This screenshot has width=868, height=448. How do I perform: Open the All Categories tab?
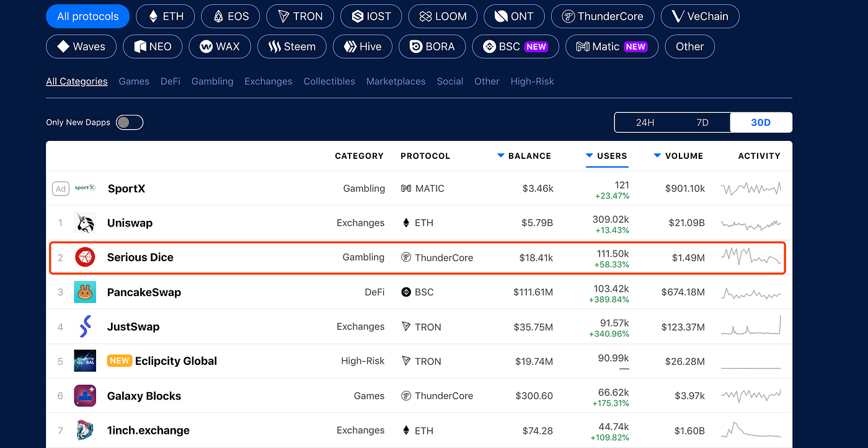pos(77,81)
